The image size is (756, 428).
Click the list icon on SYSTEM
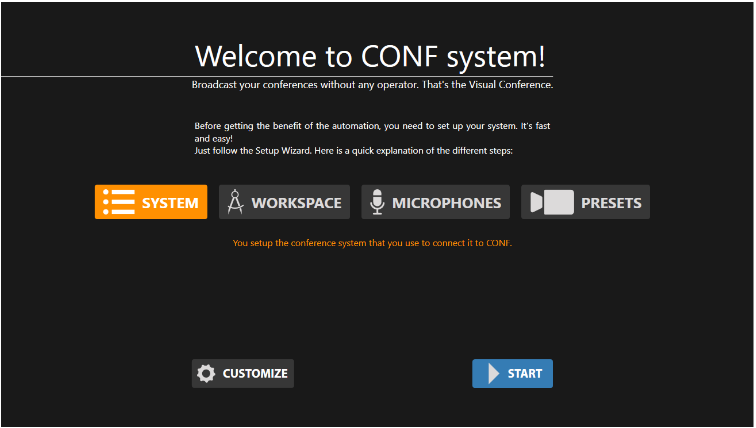click(x=119, y=202)
